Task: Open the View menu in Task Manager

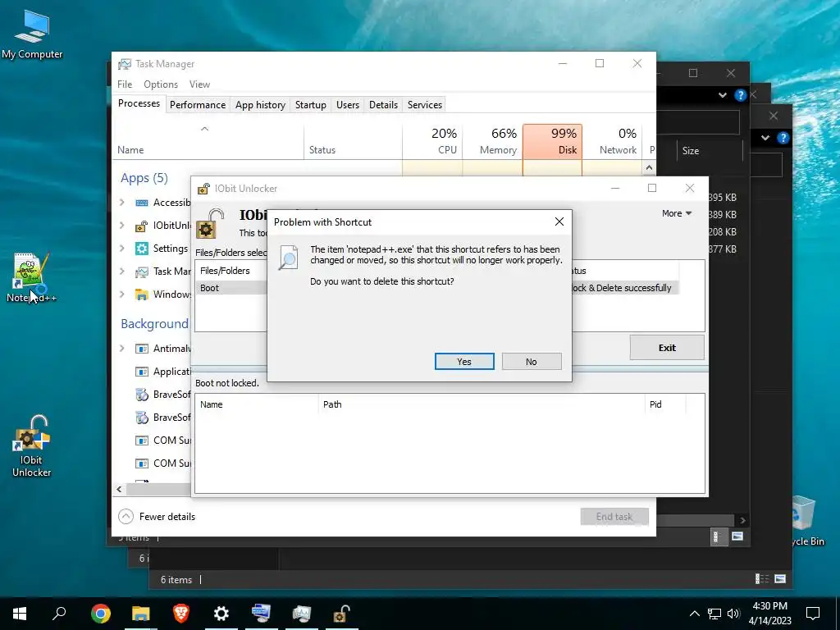Action: (199, 84)
